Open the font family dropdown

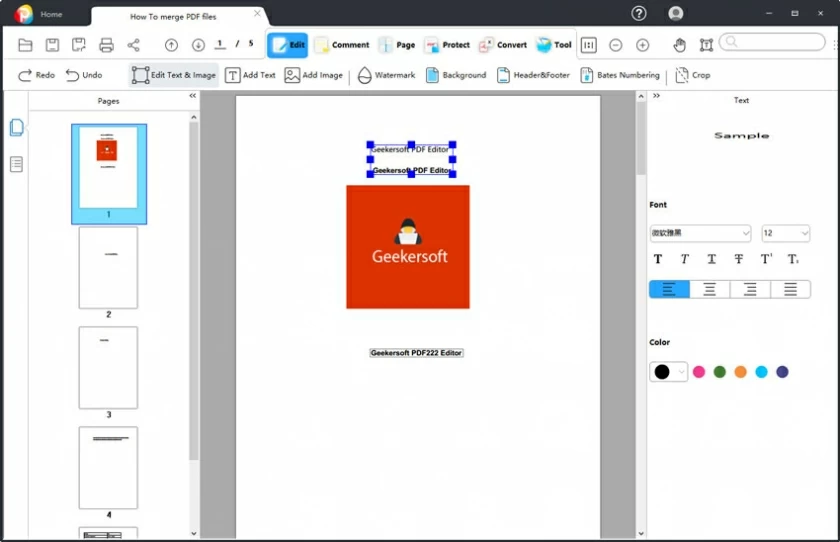coord(700,233)
